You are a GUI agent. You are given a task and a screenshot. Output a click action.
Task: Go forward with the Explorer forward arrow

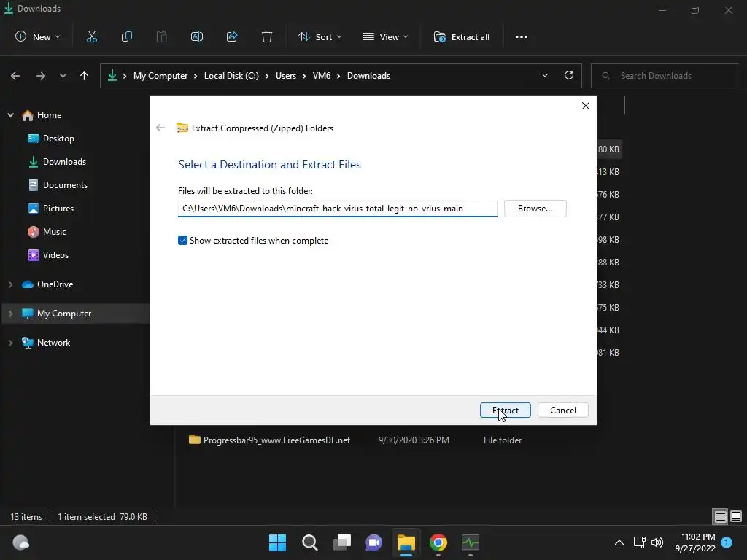[41, 76]
